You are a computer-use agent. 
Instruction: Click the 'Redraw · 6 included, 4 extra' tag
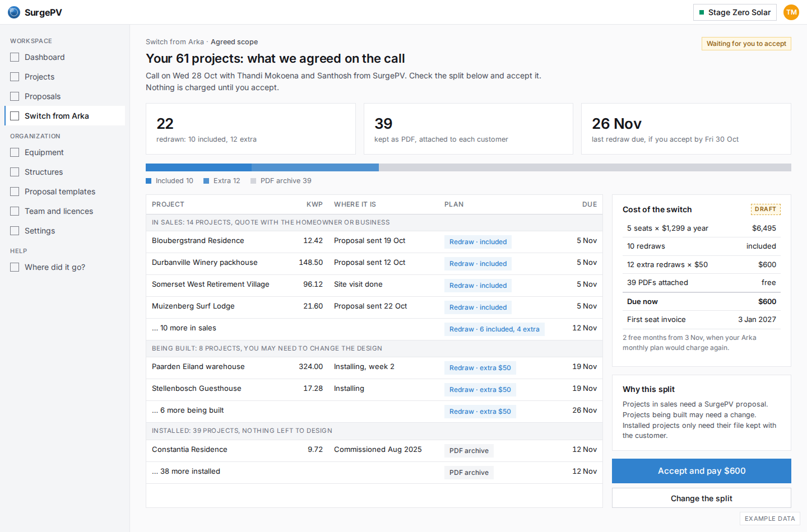click(x=494, y=329)
